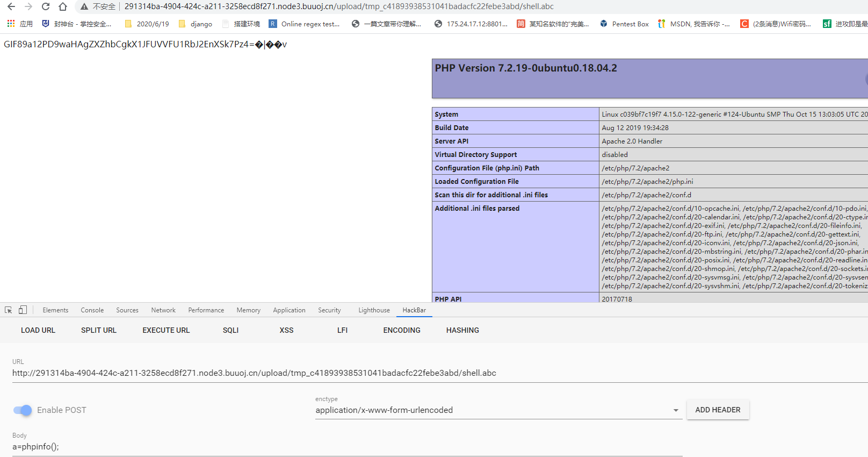This screenshot has width=868, height=457.
Task: Click the Apache 2.0 Handler value
Action: pos(632,141)
